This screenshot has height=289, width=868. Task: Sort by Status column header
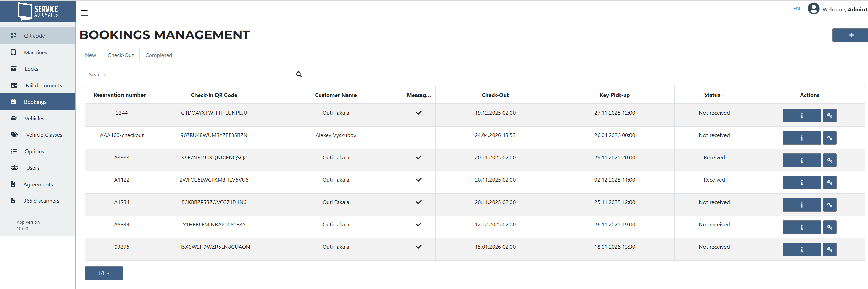pyautogui.click(x=714, y=95)
